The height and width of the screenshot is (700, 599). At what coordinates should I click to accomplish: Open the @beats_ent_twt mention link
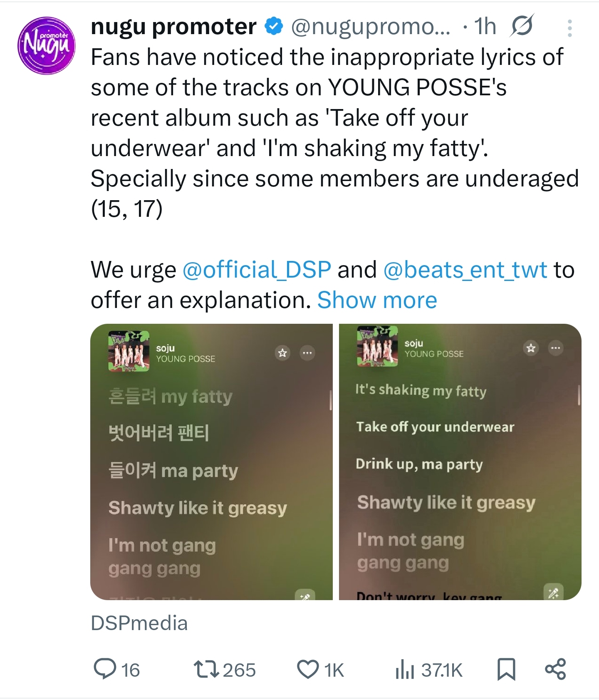point(465,269)
